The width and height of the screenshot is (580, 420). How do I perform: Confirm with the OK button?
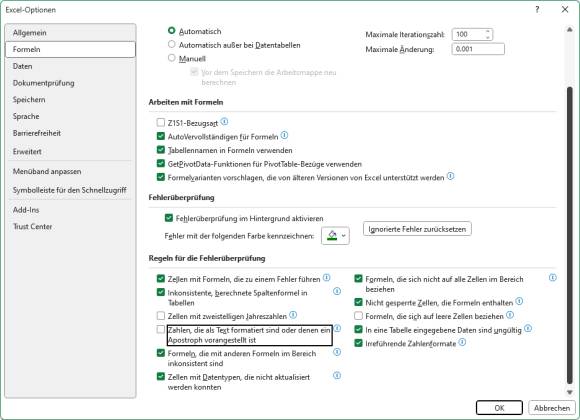(499, 408)
